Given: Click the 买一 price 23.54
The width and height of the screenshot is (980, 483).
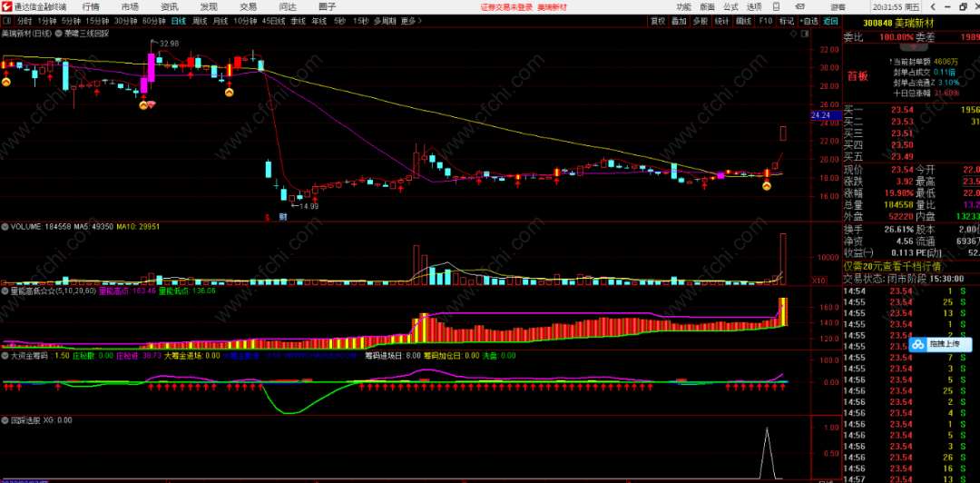Looking at the screenshot, I should 902,110.
